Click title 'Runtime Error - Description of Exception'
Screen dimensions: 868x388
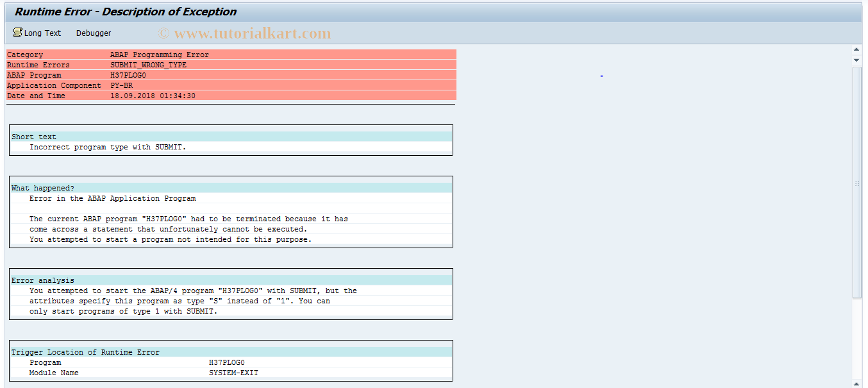click(126, 12)
